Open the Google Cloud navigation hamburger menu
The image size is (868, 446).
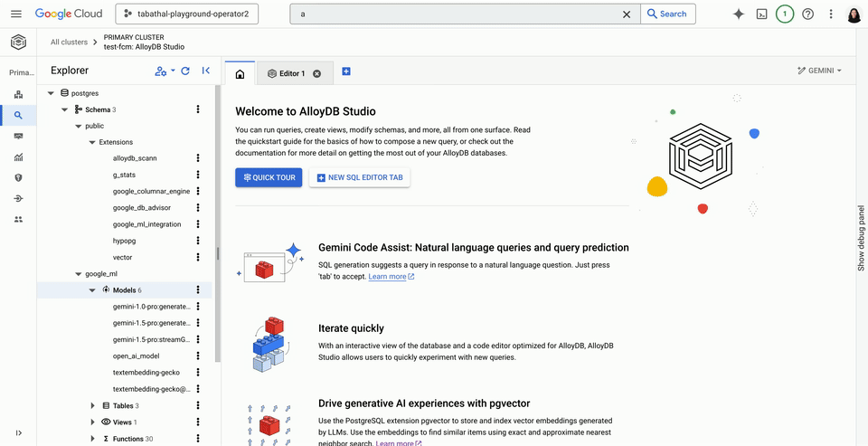[x=16, y=14]
